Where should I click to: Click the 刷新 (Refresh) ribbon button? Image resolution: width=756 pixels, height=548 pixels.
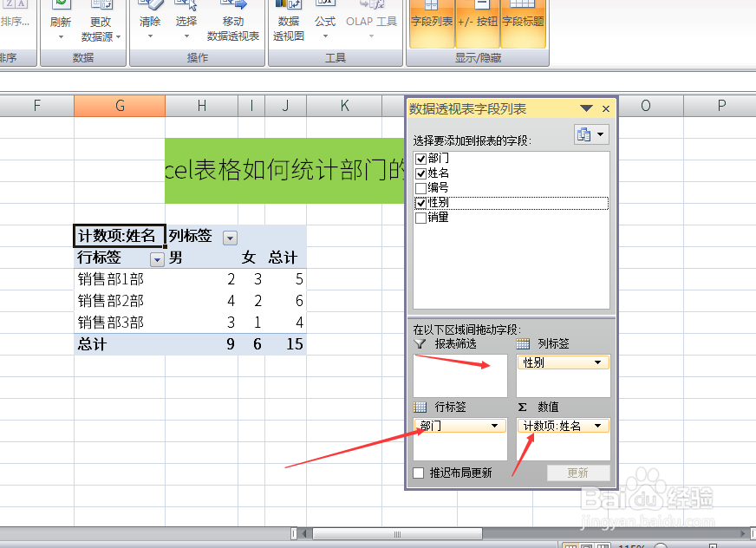61,22
